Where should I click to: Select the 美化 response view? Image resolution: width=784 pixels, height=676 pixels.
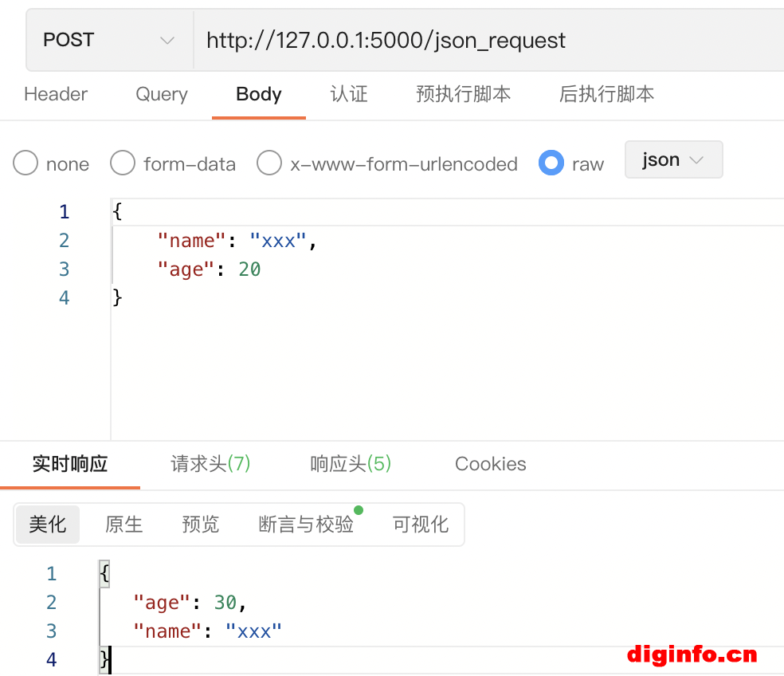(48, 525)
